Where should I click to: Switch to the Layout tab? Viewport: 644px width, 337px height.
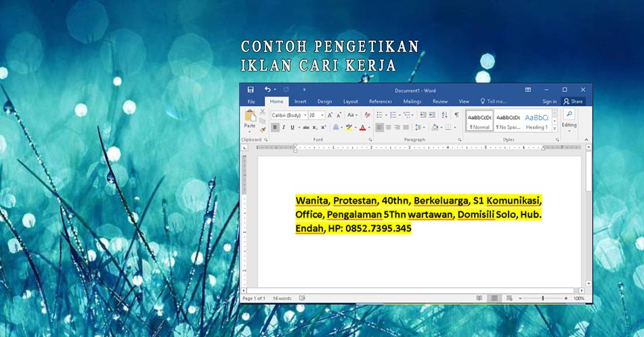[x=350, y=102]
